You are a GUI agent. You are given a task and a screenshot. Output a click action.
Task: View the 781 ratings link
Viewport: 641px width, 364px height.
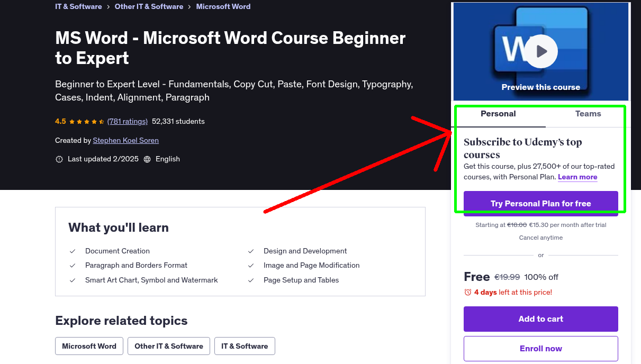[128, 121]
